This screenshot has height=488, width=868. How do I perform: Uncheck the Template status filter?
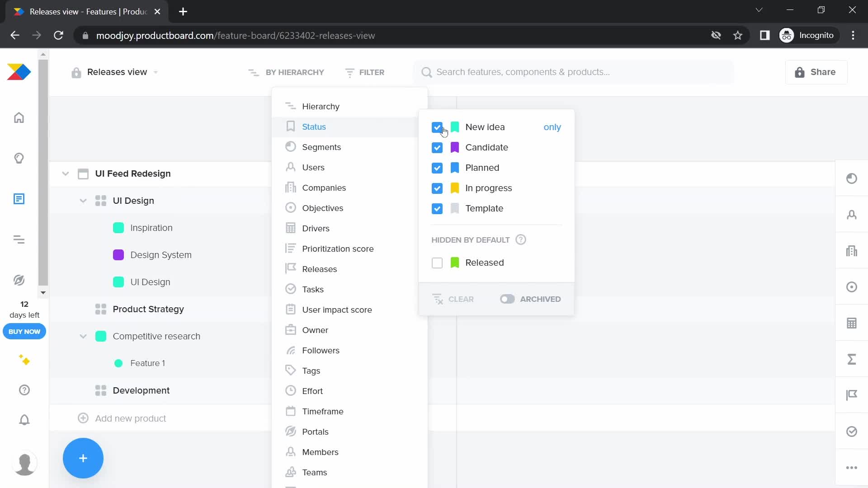(x=437, y=208)
